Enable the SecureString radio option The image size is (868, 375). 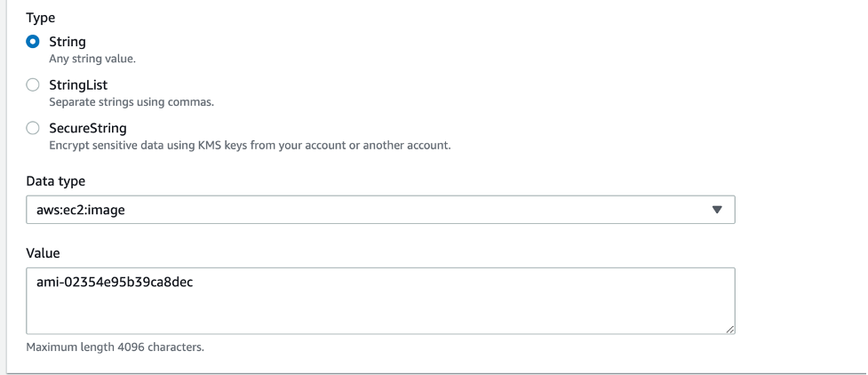33,129
